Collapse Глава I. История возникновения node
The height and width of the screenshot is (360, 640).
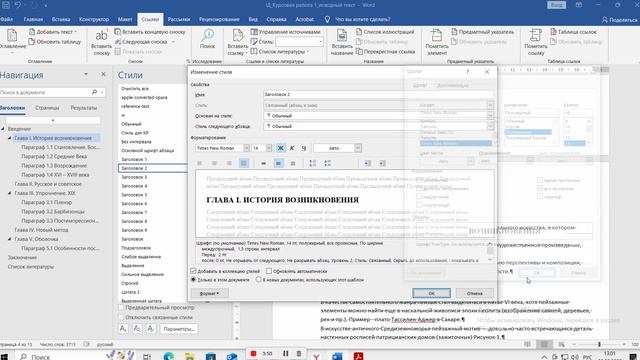(x=9, y=138)
